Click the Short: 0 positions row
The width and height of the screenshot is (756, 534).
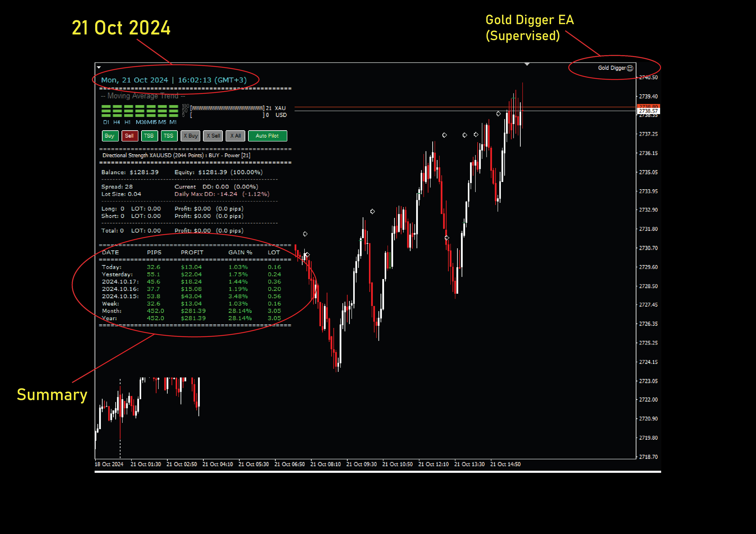click(173, 216)
